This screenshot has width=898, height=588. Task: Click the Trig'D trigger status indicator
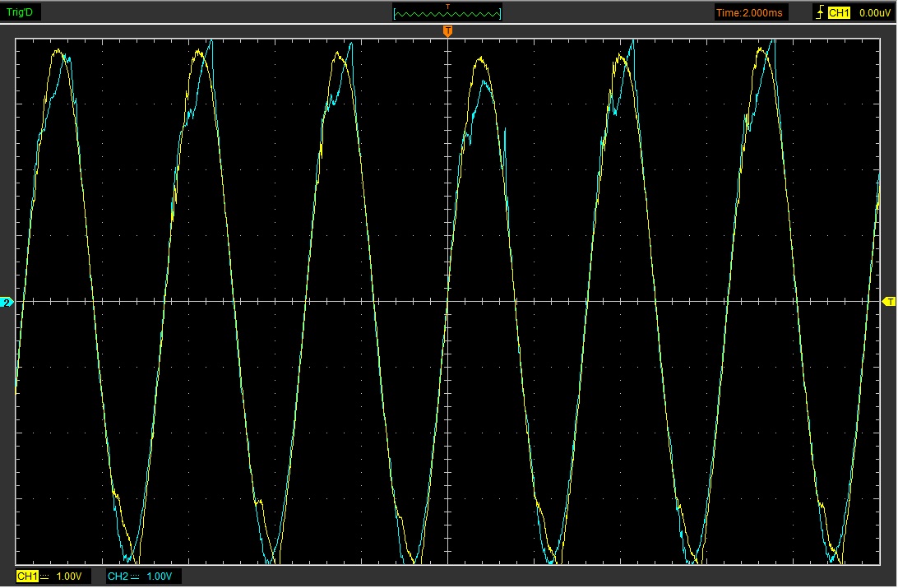[x=20, y=12]
